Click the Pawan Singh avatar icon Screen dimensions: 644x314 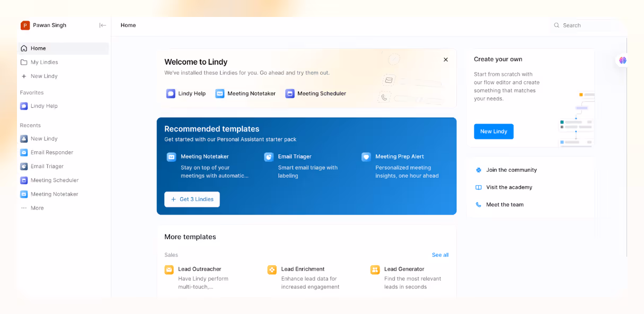pos(25,25)
